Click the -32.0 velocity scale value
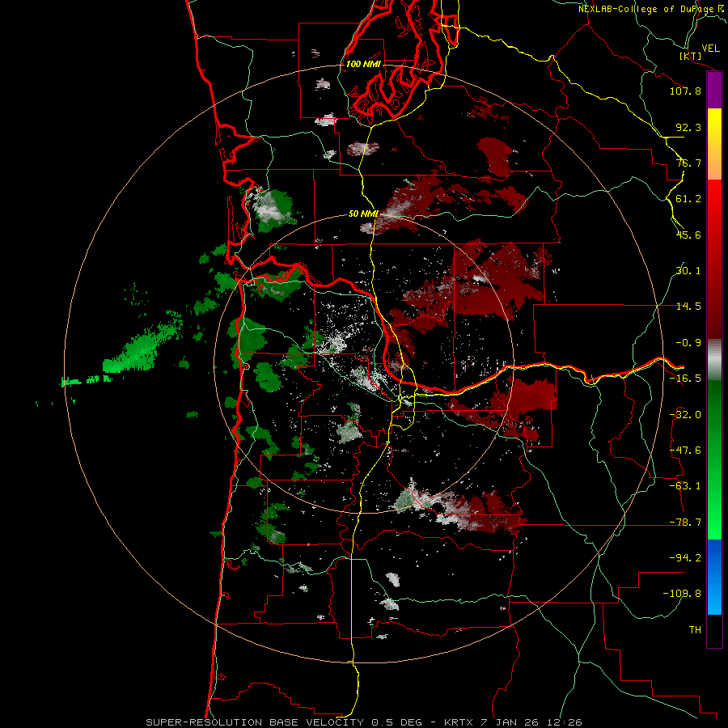Image resolution: width=728 pixels, height=728 pixels. 685,414
